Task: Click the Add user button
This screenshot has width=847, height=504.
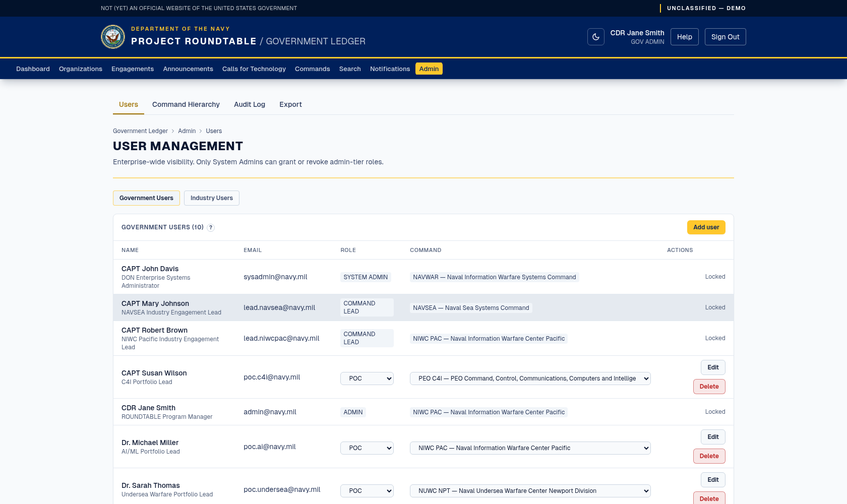Action: click(x=706, y=227)
